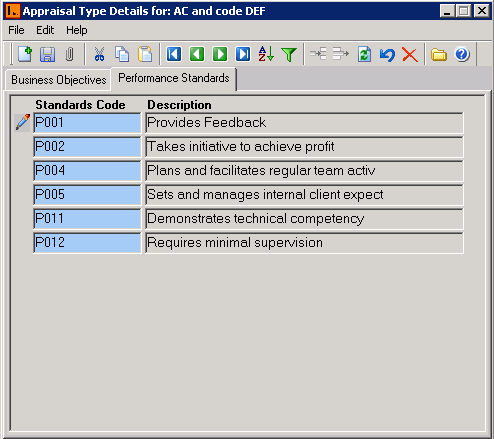Image resolution: width=494 pixels, height=439 pixels.
Task: Click the Paste clipboard icon
Action: [145, 54]
